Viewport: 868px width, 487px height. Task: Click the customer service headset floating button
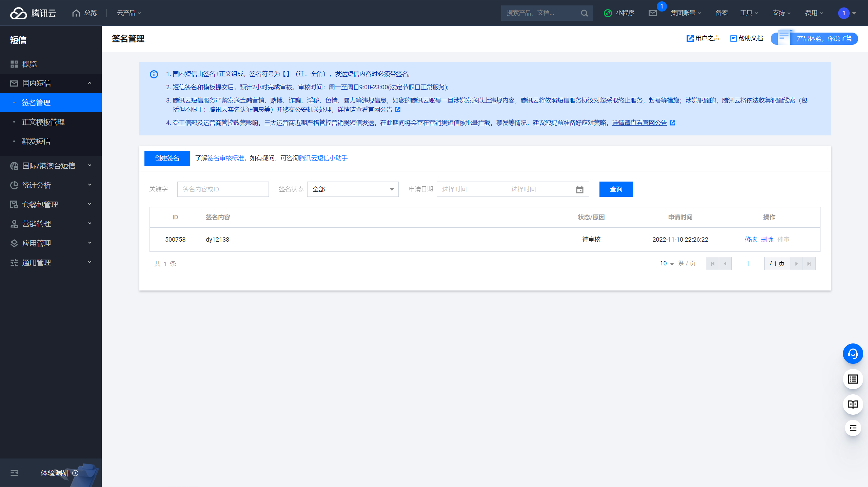(853, 354)
